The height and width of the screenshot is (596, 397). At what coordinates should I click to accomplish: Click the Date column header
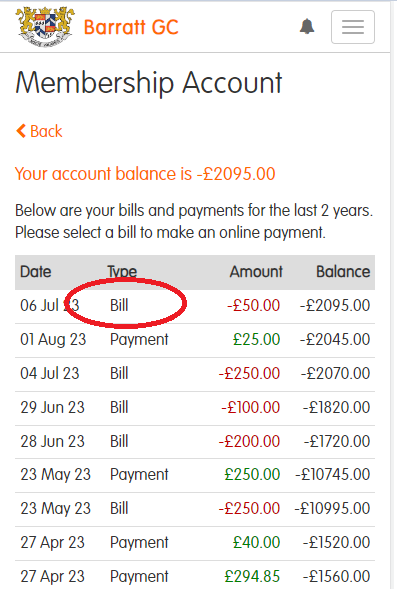tap(36, 272)
